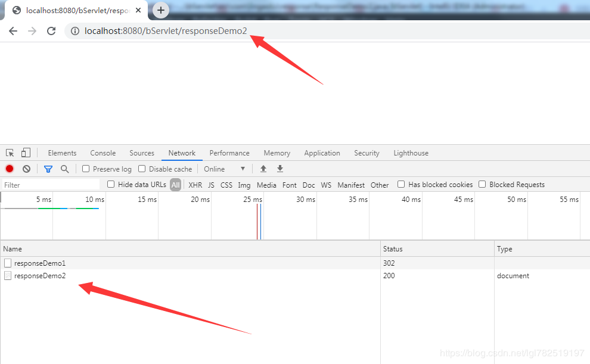Filter requests by Font
590x364 pixels.
coord(290,185)
